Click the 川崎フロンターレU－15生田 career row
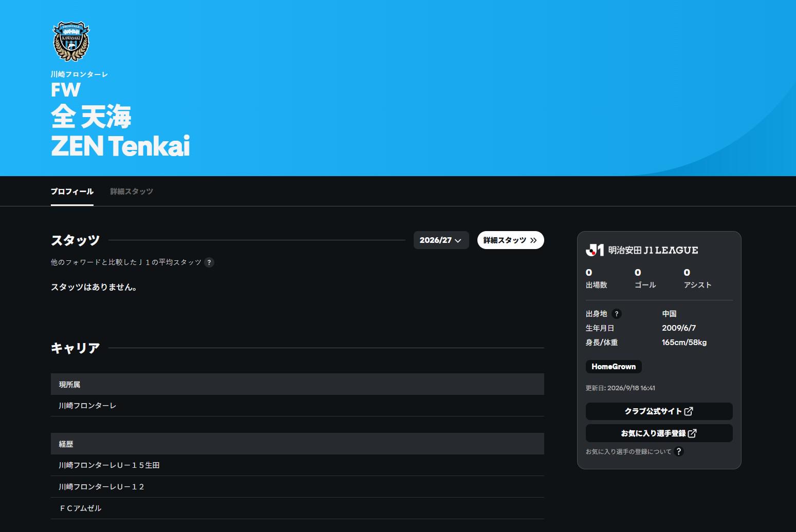The image size is (796, 532). pyautogui.click(x=297, y=465)
